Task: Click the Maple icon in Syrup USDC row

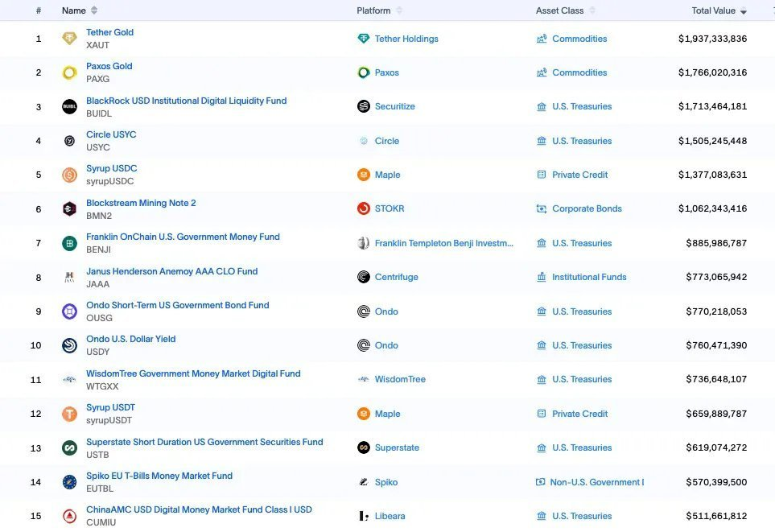Action: pos(364,175)
